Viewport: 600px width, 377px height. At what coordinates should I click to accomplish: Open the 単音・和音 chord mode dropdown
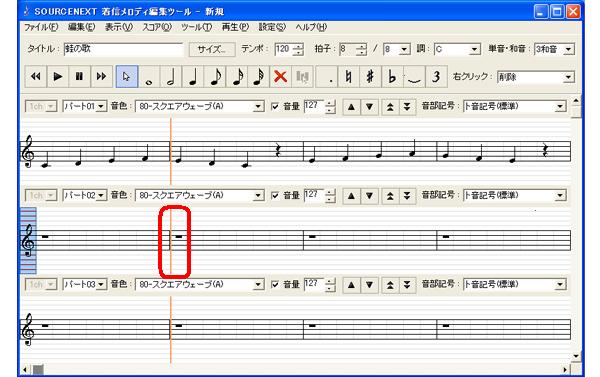569,49
